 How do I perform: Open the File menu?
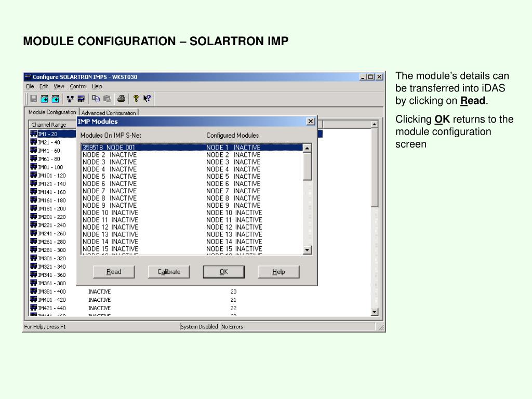pos(30,87)
